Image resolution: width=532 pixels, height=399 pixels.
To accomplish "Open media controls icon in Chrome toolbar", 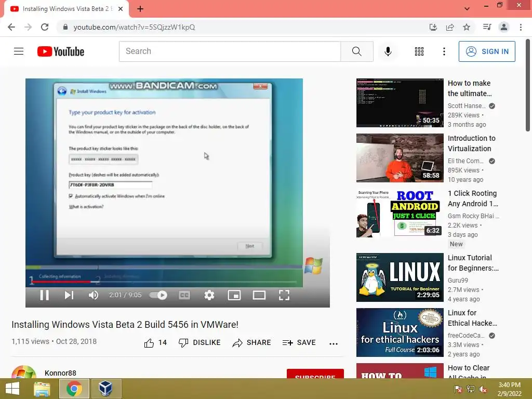I will [x=487, y=27].
